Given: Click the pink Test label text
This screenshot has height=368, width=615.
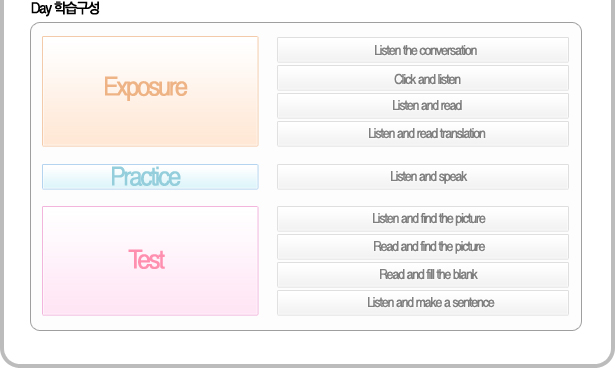Looking at the screenshot, I should pyautogui.click(x=147, y=259).
